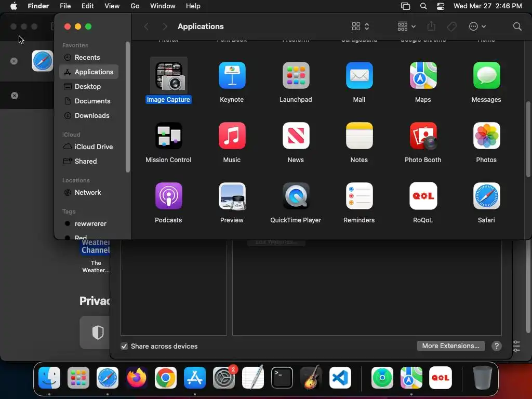Select the Photo Booth app icon
Viewport: 532px width, 399px height.
point(423,136)
